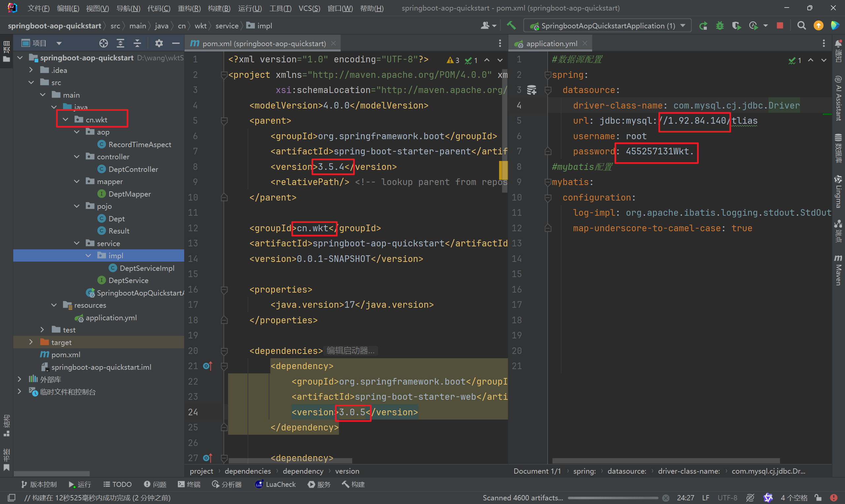Viewport: 845px width, 504px height.
Task: Open the 终端 terminal tool window
Action: [189, 484]
